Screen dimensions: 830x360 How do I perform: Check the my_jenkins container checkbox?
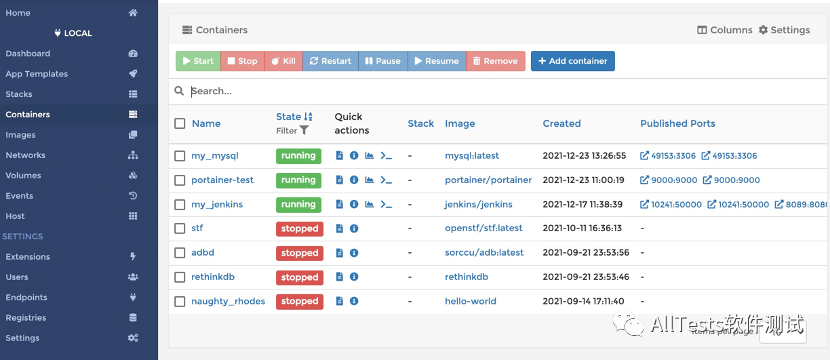180,204
